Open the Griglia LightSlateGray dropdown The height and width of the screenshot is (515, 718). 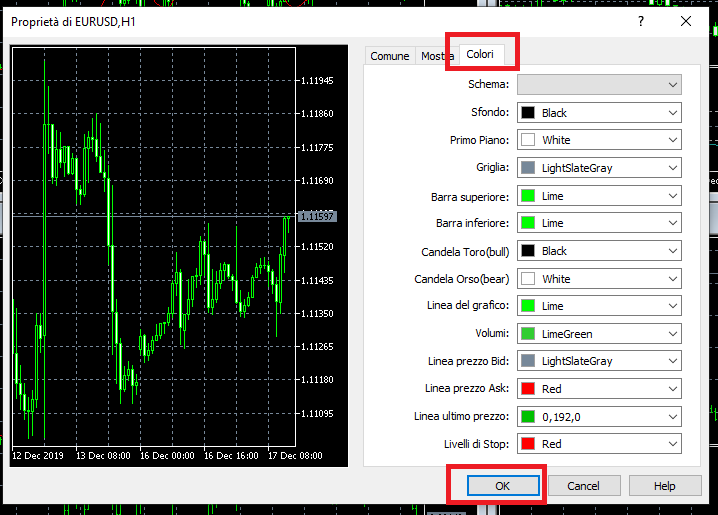click(x=599, y=168)
